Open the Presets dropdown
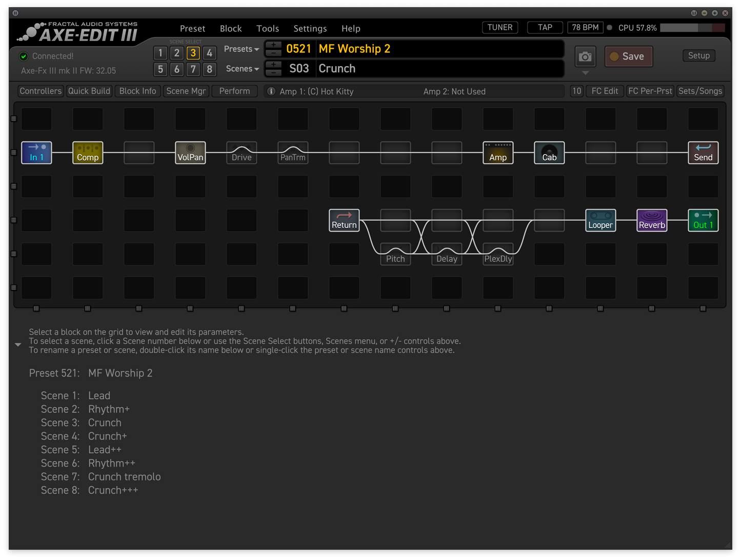This screenshot has height=560, width=741. click(x=242, y=49)
